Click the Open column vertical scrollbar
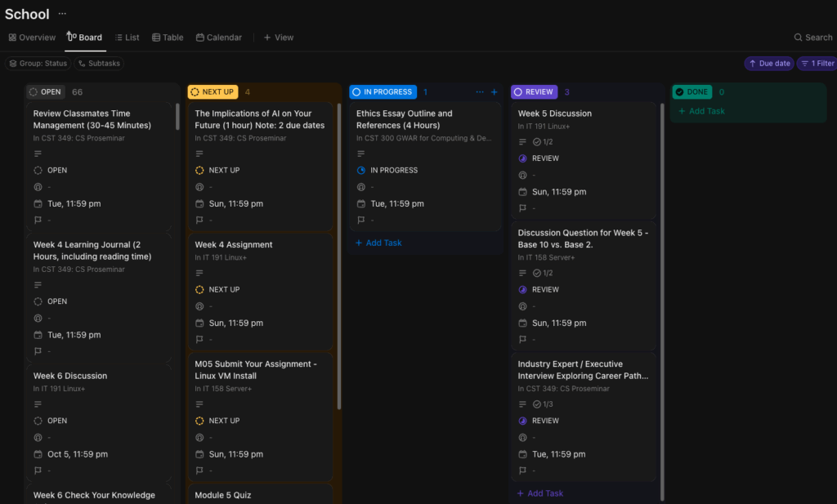Image resolution: width=837 pixels, height=504 pixels. pos(177,117)
